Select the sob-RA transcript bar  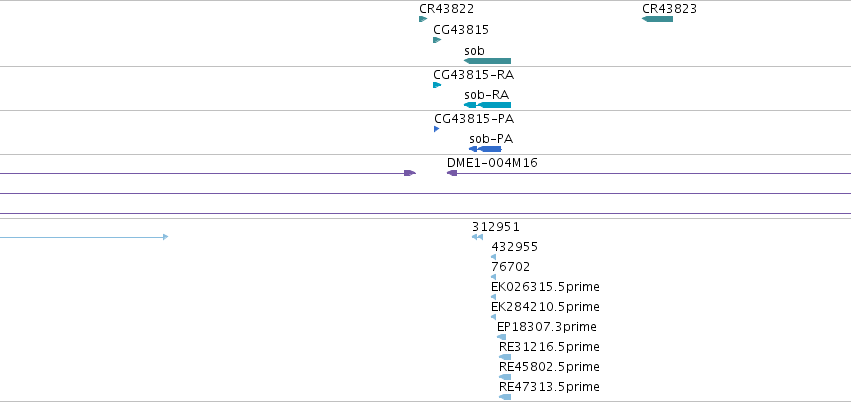[487, 105]
